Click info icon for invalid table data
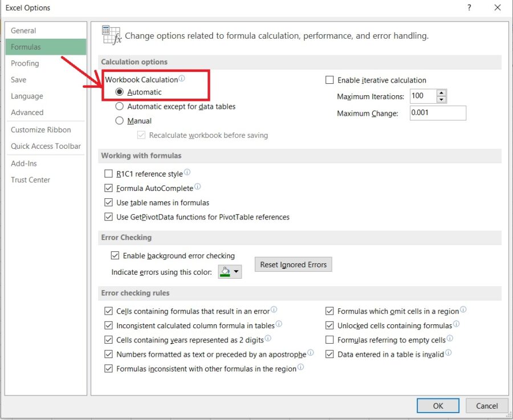 pyautogui.click(x=448, y=352)
